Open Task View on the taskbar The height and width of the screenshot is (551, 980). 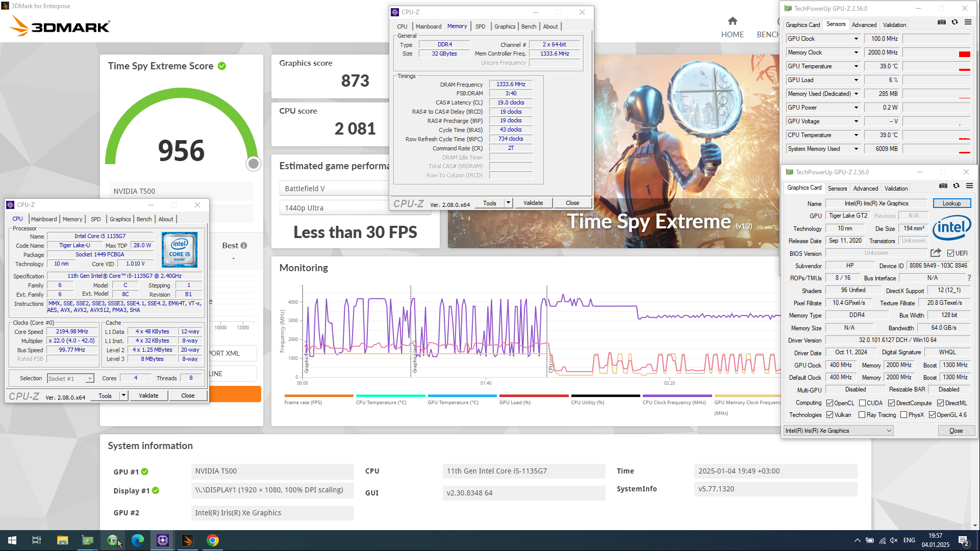pos(37,540)
